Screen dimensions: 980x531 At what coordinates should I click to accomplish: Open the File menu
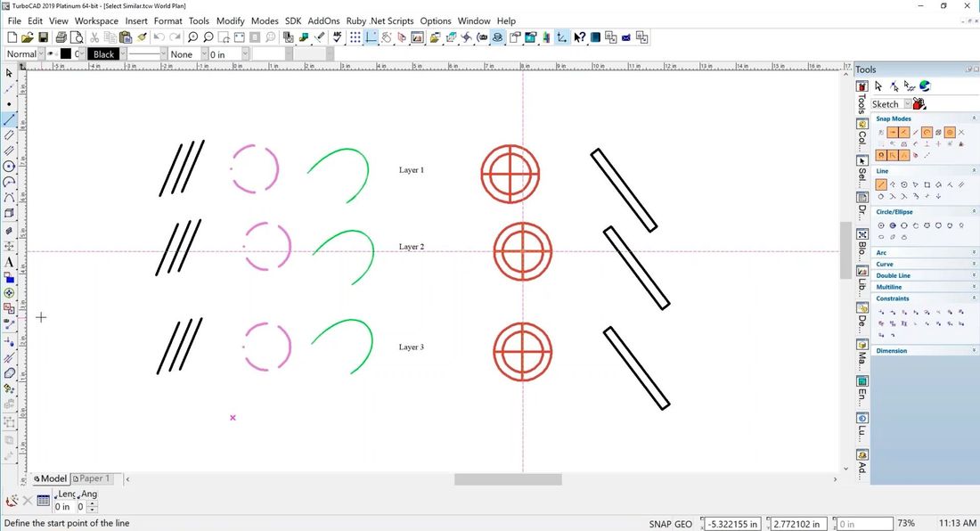click(14, 20)
